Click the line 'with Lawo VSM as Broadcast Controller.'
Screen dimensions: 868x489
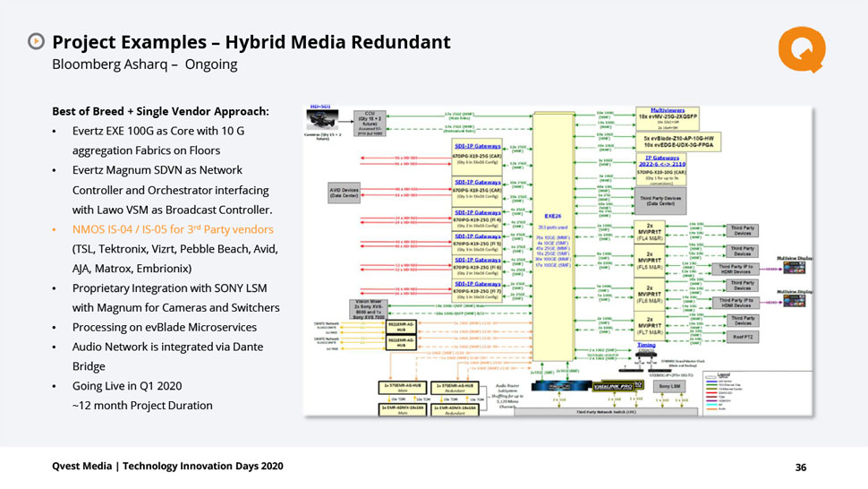coord(172,210)
